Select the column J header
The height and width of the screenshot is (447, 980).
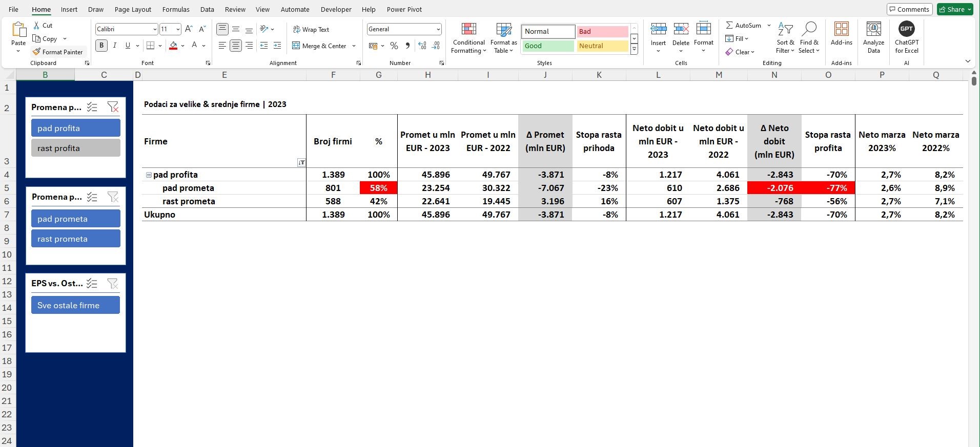pos(545,75)
